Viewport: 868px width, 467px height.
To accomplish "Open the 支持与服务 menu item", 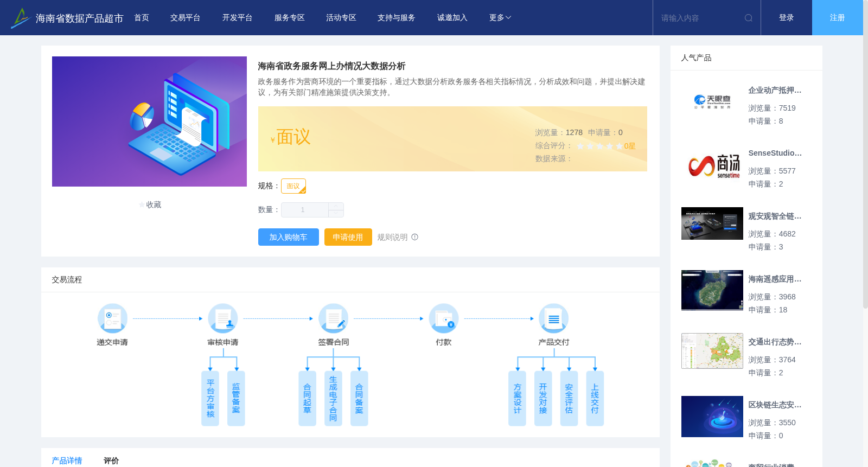I will pyautogui.click(x=397, y=18).
